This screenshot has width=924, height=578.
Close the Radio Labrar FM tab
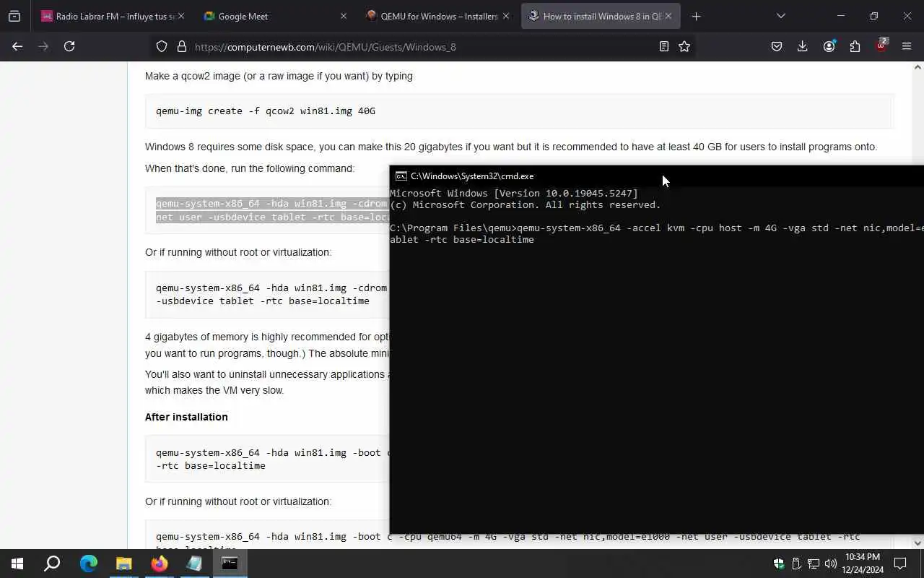click(x=180, y=16)
